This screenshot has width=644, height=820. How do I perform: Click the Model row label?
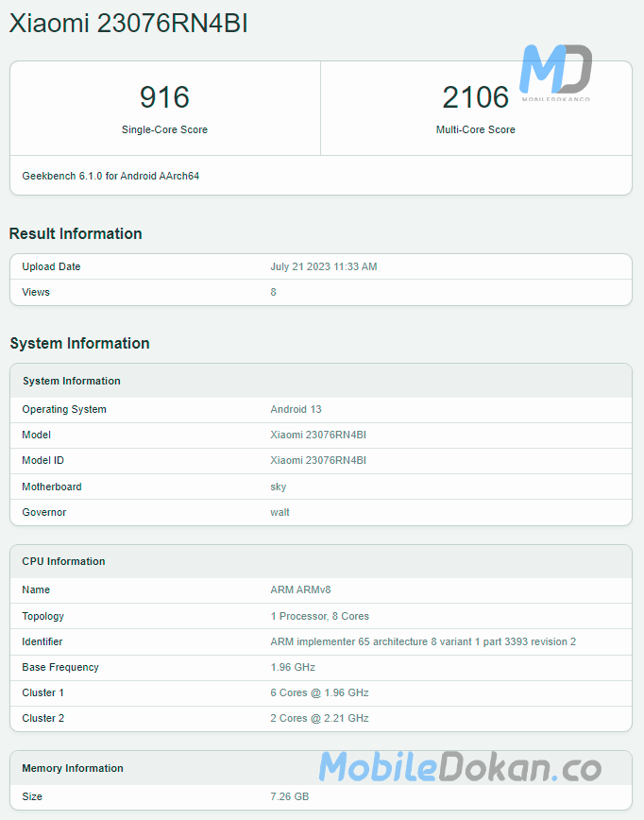(x=36, y=436)
